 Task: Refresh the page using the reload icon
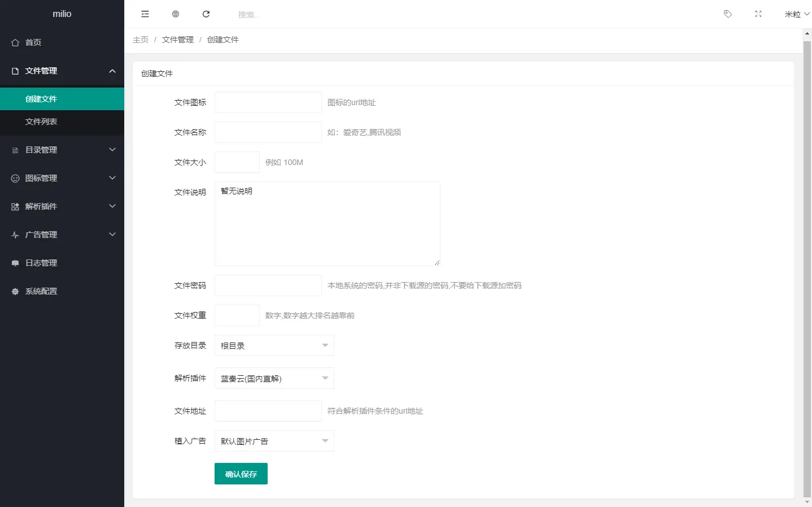tap(206, 14)
